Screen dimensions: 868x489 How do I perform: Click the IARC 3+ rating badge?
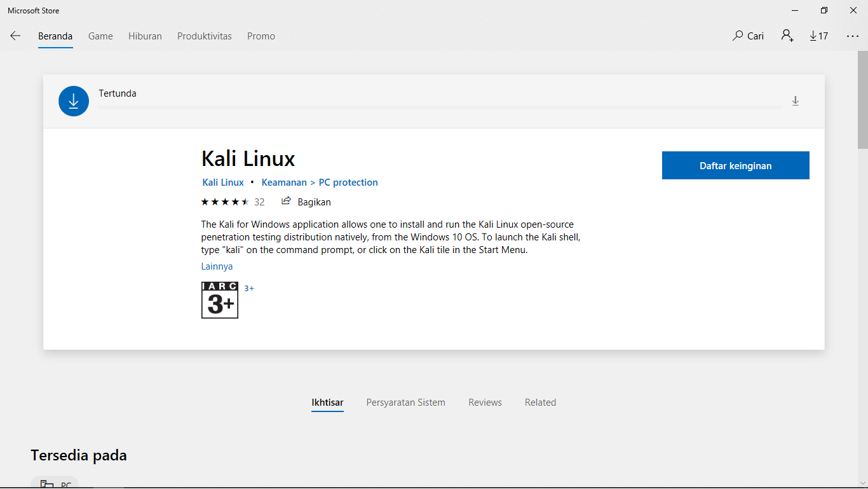220,300
